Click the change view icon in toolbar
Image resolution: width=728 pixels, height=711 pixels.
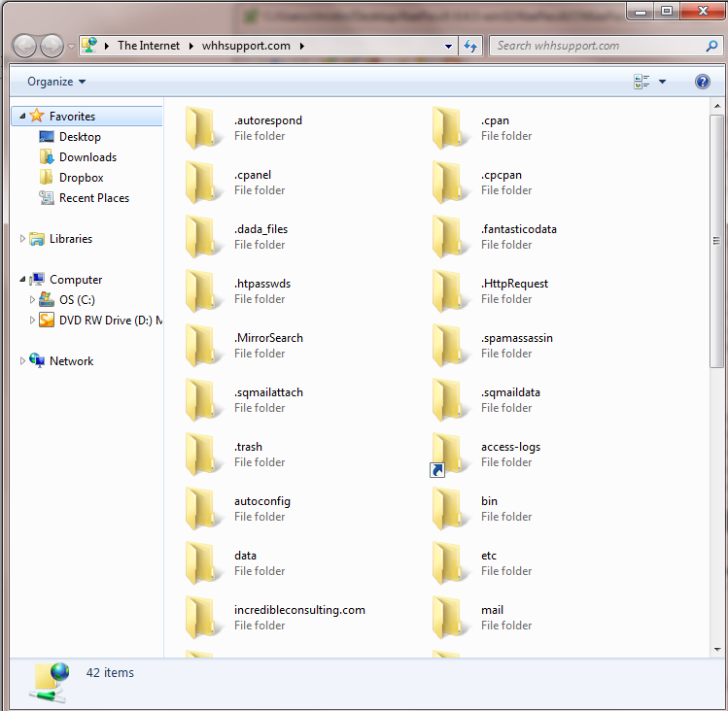(x=641, y=82)
